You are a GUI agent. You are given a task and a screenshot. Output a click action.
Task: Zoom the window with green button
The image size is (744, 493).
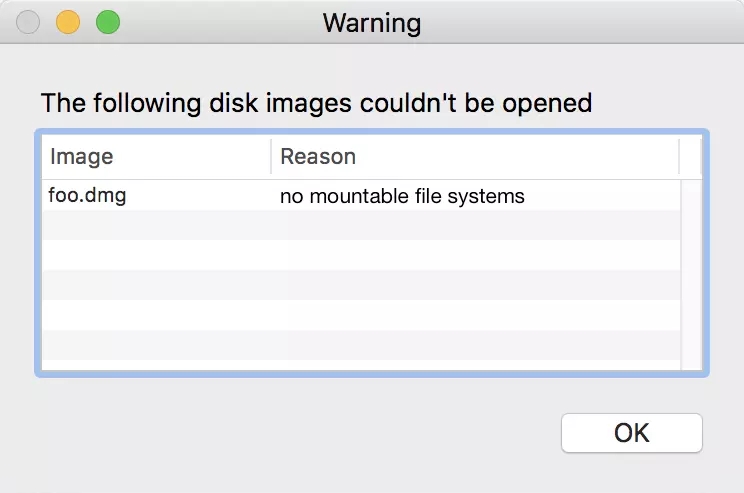[108, 22]
